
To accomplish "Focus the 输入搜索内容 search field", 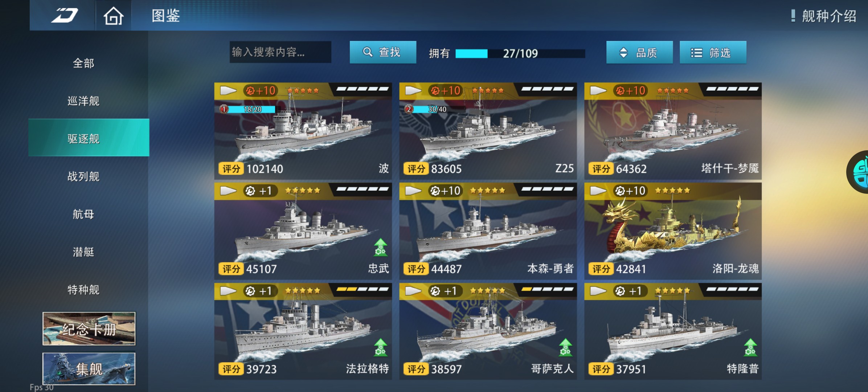I will click(x=280, y=52).
